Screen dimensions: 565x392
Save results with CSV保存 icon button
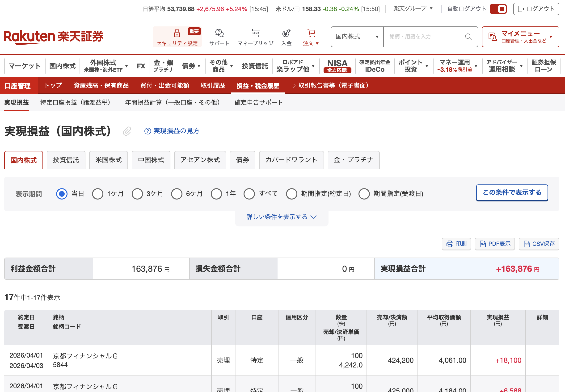pos(539,244)
